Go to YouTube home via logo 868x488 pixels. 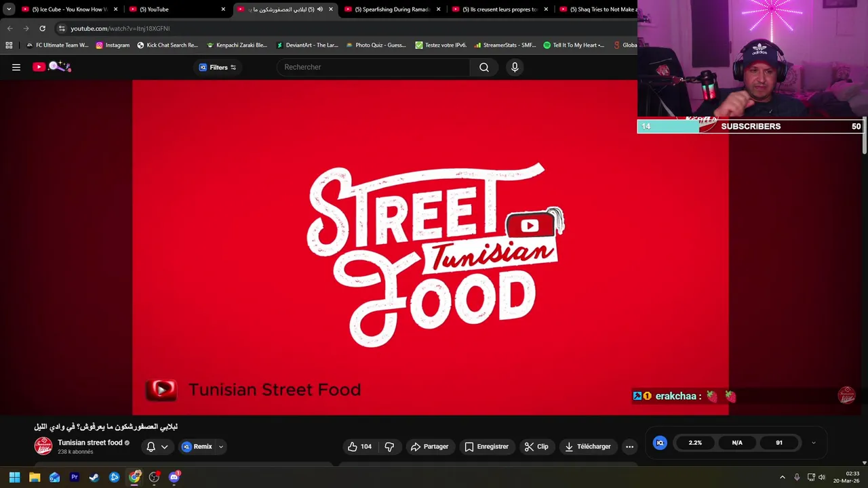coord(52,66)
